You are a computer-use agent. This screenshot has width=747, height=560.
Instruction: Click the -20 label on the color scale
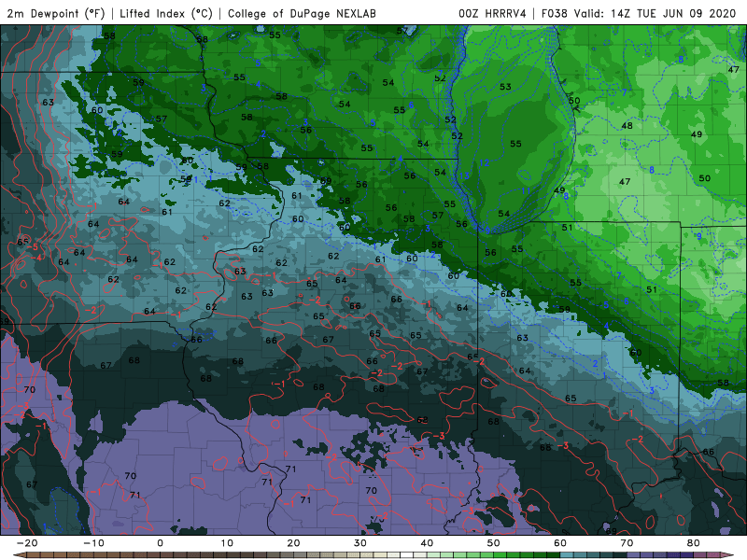[27, 542]
